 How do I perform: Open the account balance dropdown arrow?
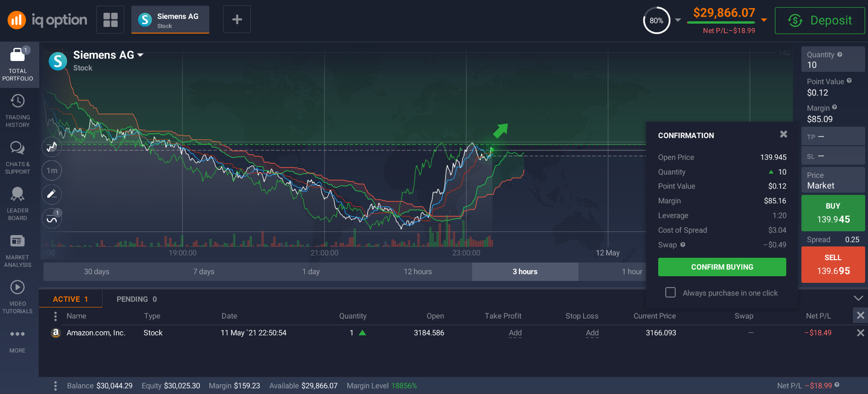pyautogui.click(x=764, y=20)
